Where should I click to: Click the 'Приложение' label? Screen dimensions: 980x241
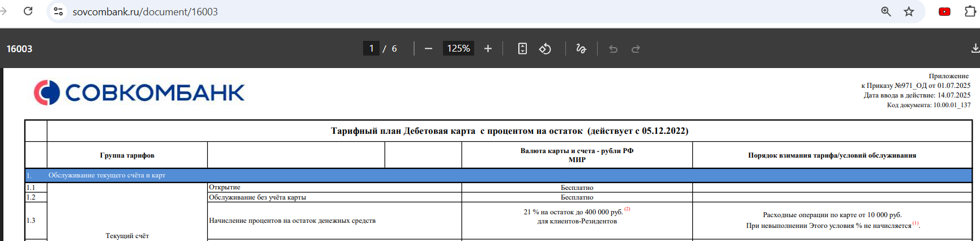point(948,76)
